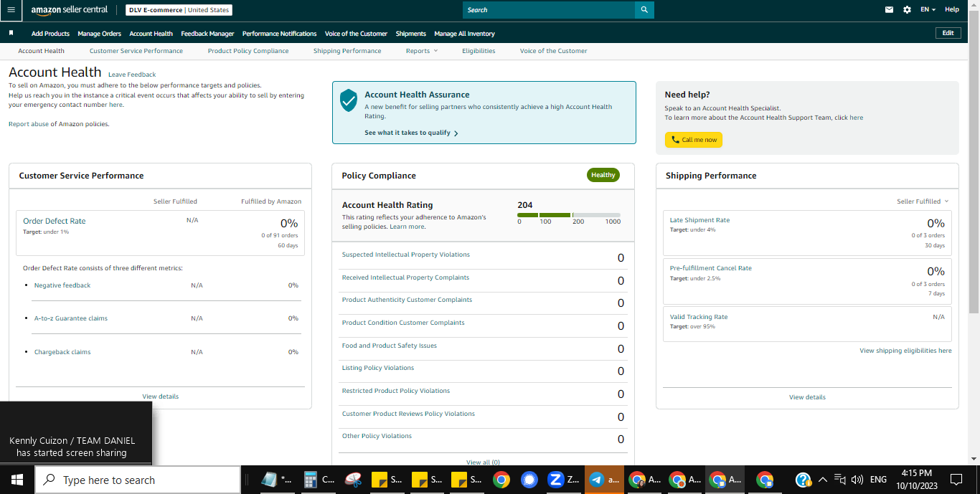This screenshot has width=980, height=494.
Task: Click the Edit button in nav bar
Action: pyautogui.click(x=948, y=33)
